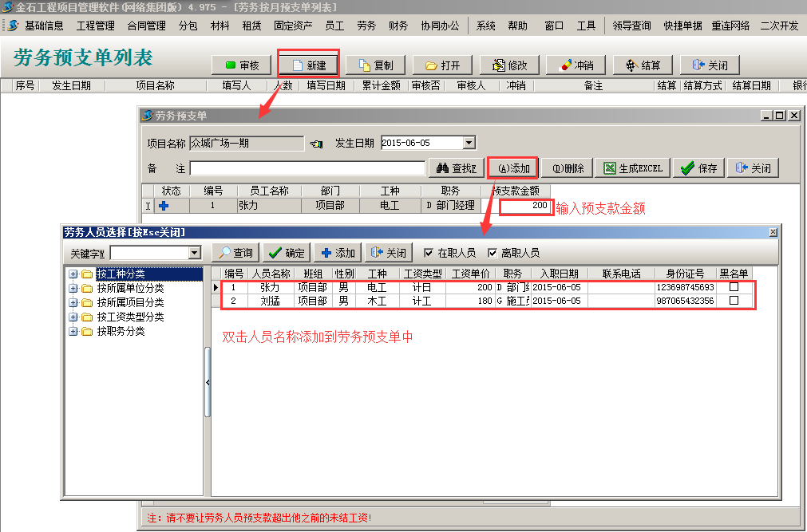Uncheck the 在职人员 checkbox

click(429, 253)
